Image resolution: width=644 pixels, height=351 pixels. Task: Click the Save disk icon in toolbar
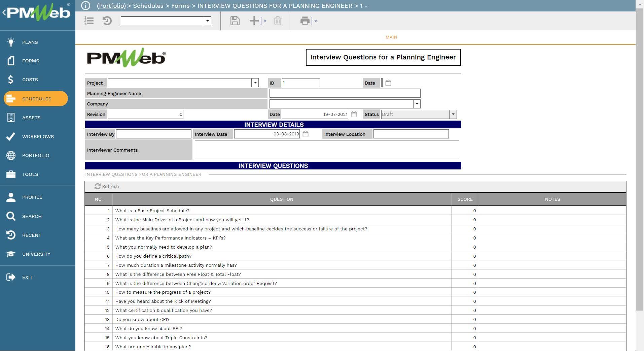tap(235, 21)
